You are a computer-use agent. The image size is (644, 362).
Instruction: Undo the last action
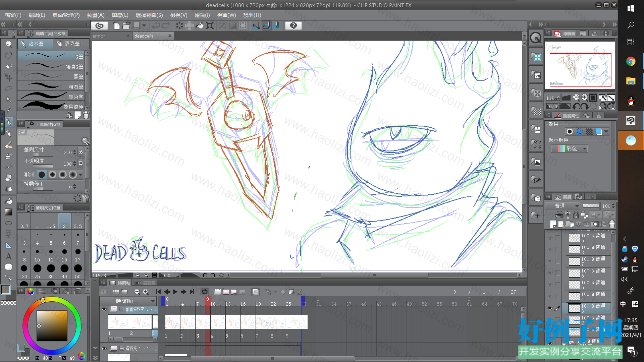click(156, 25)
